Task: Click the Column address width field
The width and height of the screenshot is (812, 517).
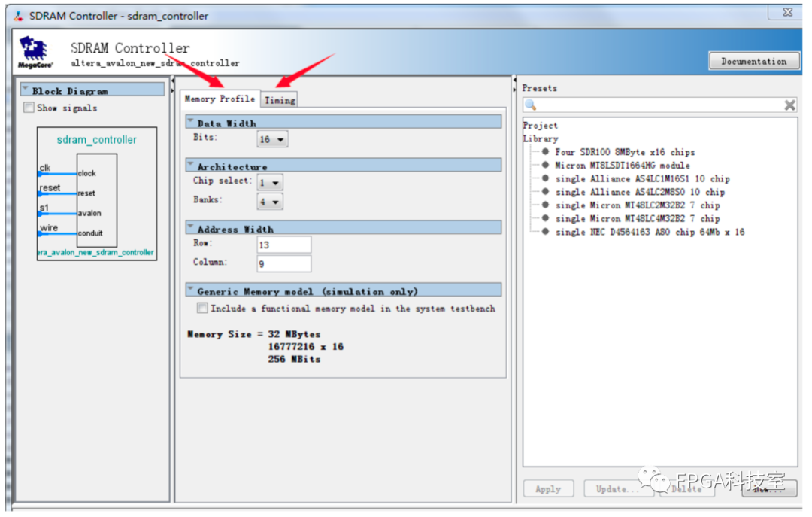Action: (x=283, y=263)
